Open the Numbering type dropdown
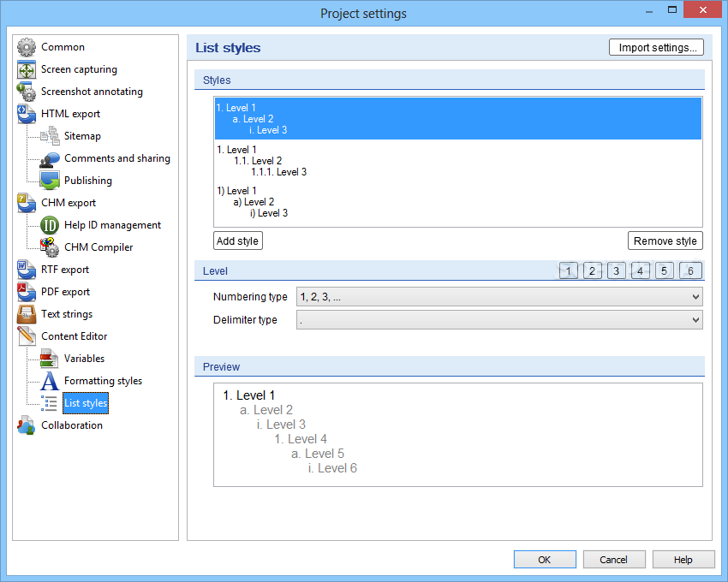Screen dimensions: 728x582 point(499,297)
